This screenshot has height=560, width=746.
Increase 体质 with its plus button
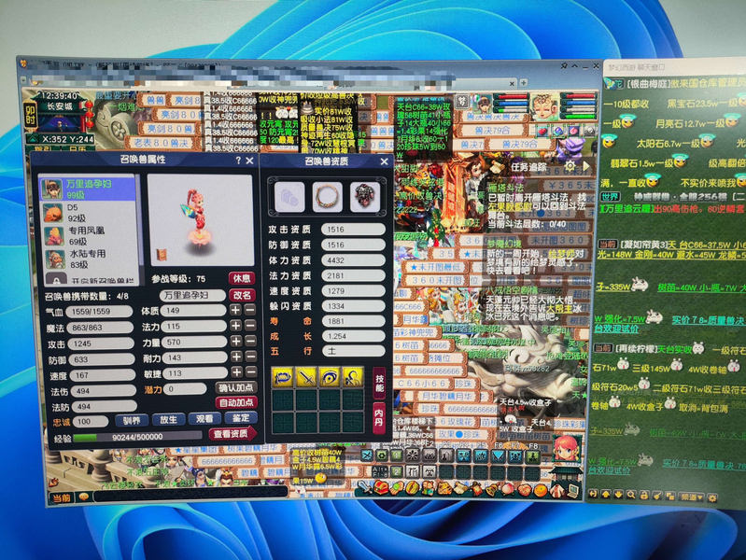[235, 310]
